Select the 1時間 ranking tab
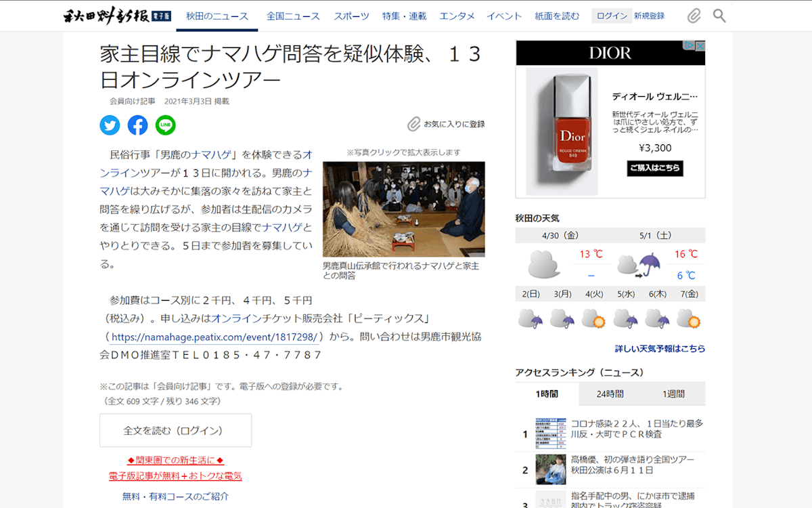The image size is (812, 508). point(547,394)
